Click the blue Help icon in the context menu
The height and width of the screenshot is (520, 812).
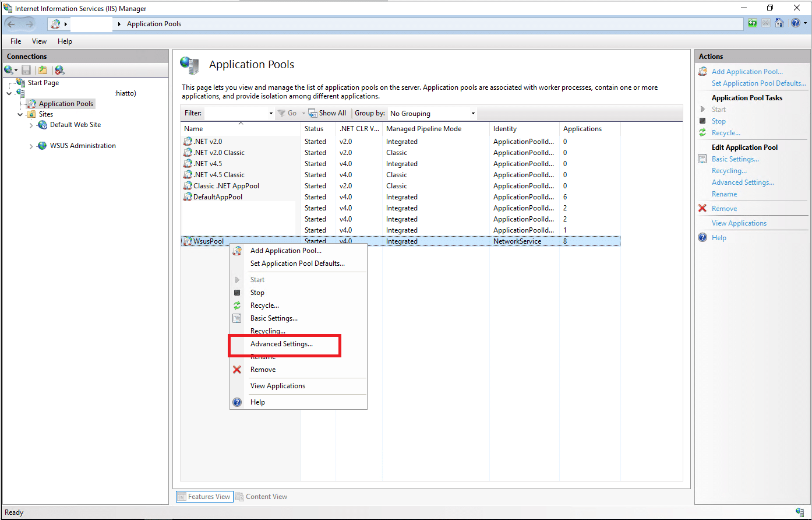[237, 402]
